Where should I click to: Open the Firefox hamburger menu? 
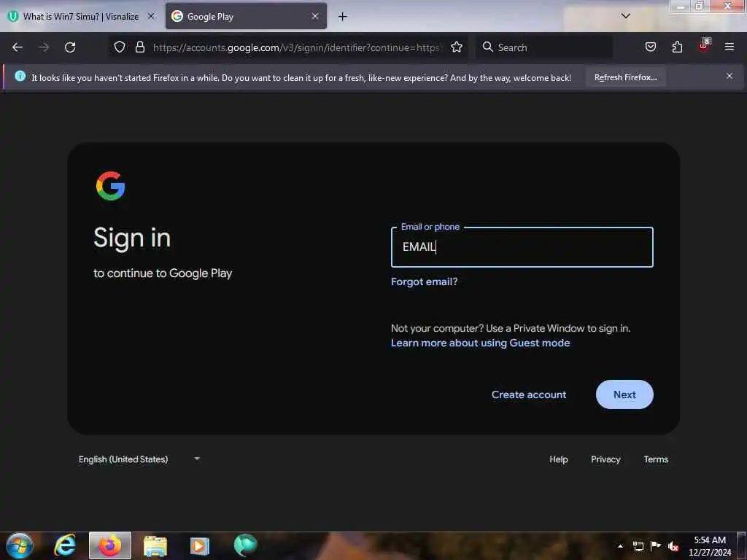[x=729, y=47]
